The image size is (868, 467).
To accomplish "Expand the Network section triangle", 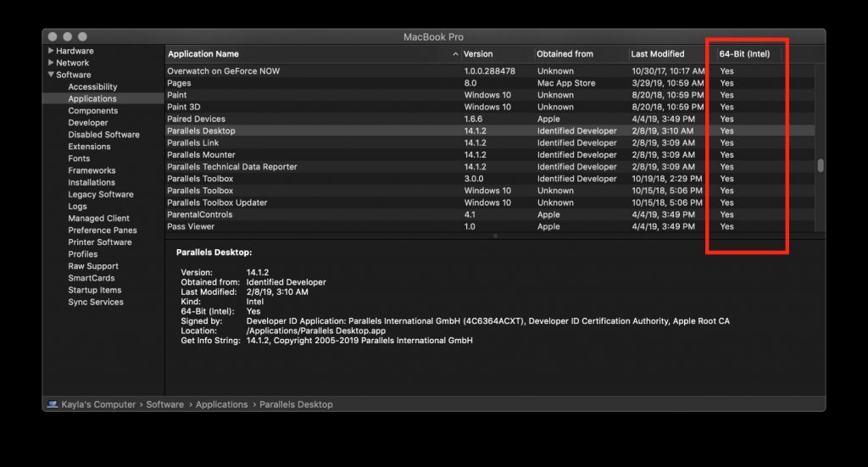I will tap(51, 63).
